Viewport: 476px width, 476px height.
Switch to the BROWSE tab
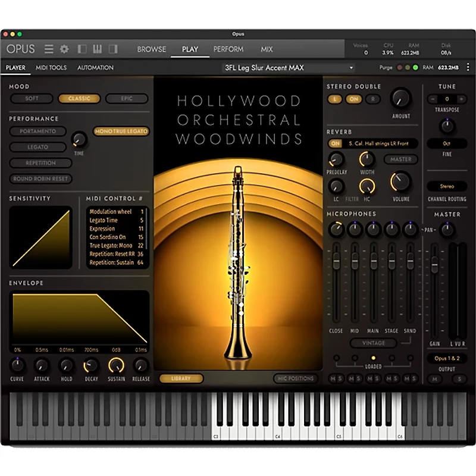coord(151,49)
